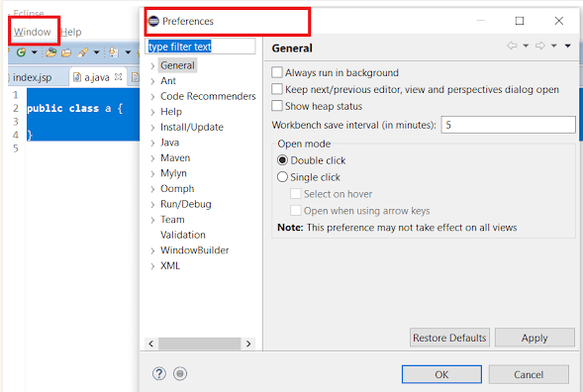Image resolution: width=583 pixels, height=392 pixels.
Task: Select Code Recommenders in preferences tree
Action: pos(208,96)
